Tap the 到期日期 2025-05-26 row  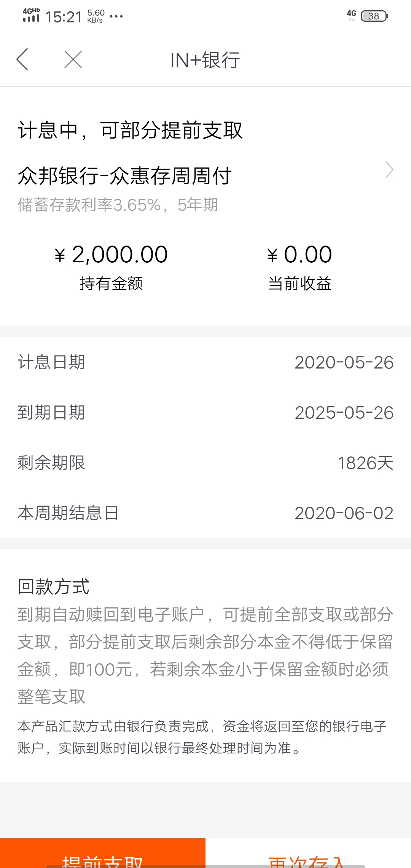click(205, 412)
